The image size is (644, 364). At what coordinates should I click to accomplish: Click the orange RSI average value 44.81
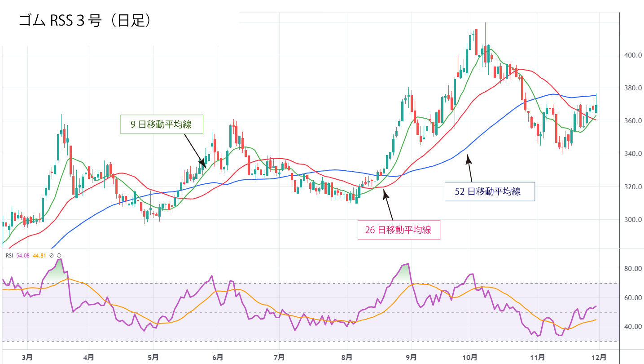coord(40,255)
